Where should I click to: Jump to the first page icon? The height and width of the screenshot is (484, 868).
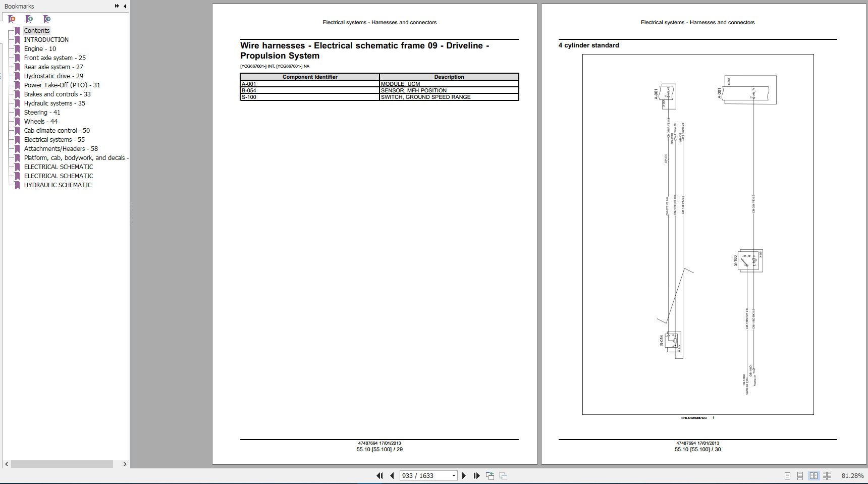(379, 475)
